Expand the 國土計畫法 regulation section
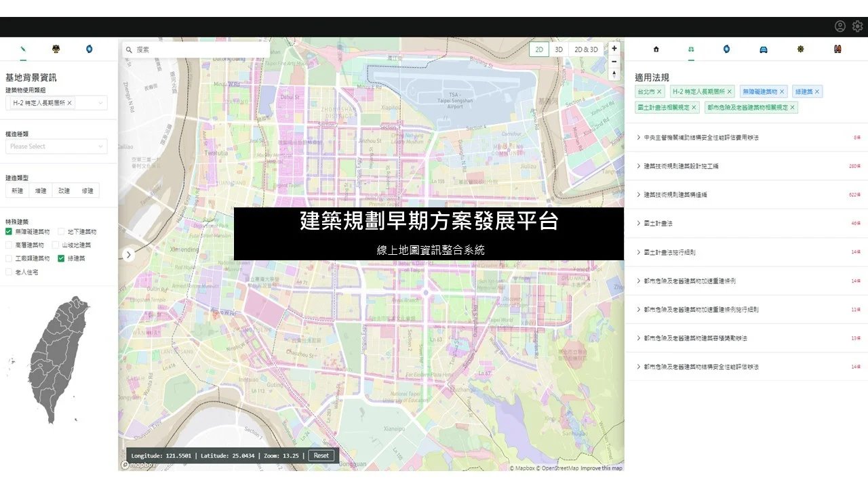The width and height of the screenshot is (868, 488). click(658, 223)
